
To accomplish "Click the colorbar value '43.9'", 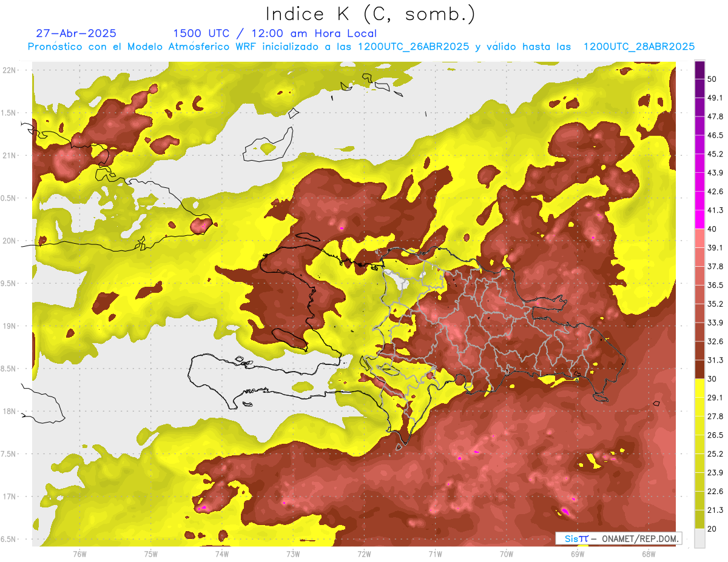I will click(x=715, y=173).
